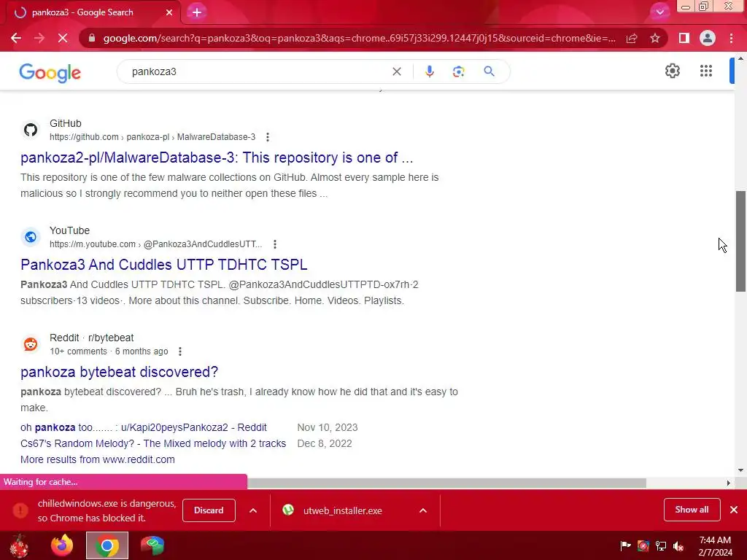Open Pankoza3 And Cuddles UTTP result
The image size is (747, 560).
click(164, 265)
